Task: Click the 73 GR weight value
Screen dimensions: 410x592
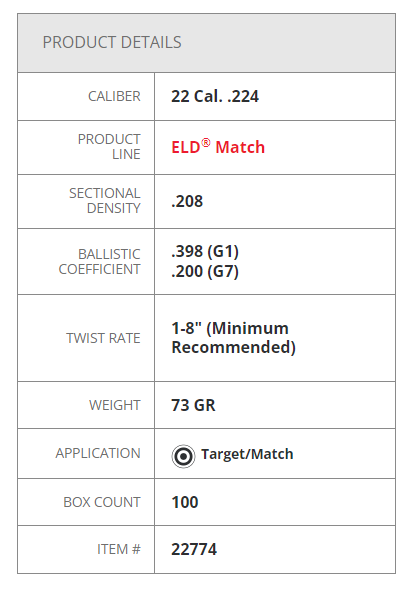Action: [193, 405]
